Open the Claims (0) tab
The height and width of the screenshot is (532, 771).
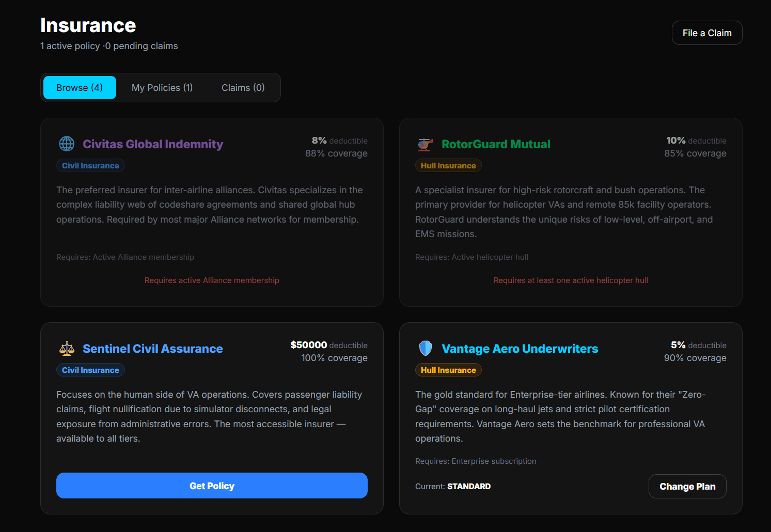[x=243, y=88]
